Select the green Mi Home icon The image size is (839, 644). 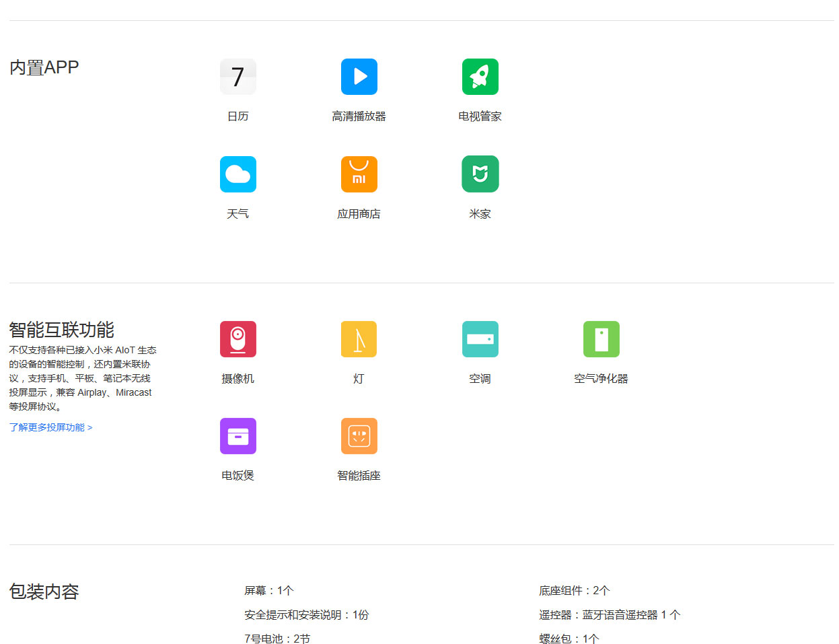(480, 174)
